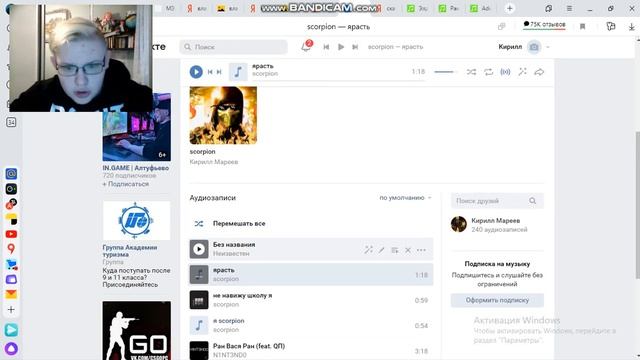Image resolution: width=640 pixels, height=360 pixels.
Task: Play the я scorpion track
Action: (x=199, y=325)
